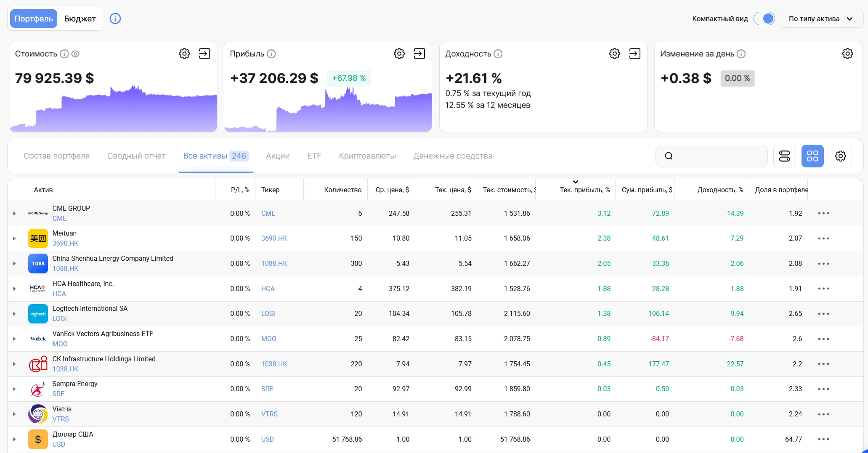The width and height of the screenshot is (868, 453).
Task: Sort by Тек. прибыль, % column header
Action: click(585, 190)
